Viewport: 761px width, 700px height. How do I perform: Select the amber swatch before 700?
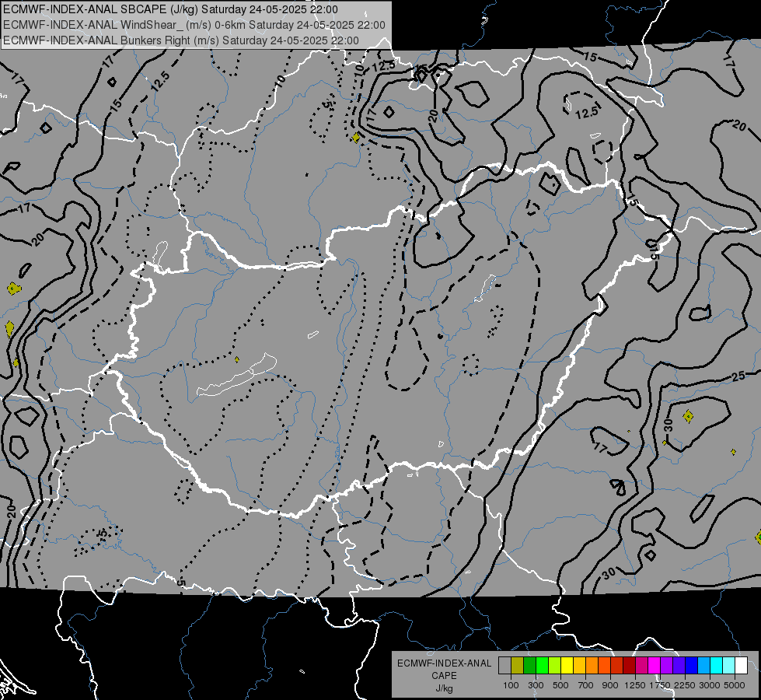579,665
